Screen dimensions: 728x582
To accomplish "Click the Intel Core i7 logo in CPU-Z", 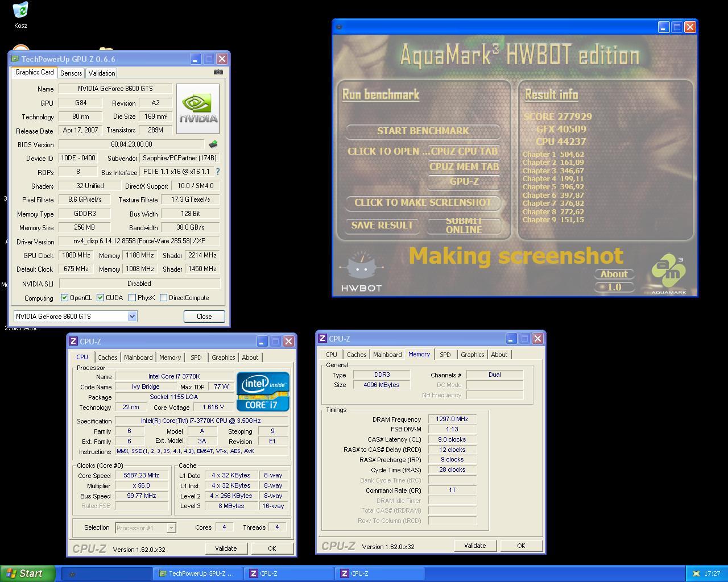I will 263,392.
